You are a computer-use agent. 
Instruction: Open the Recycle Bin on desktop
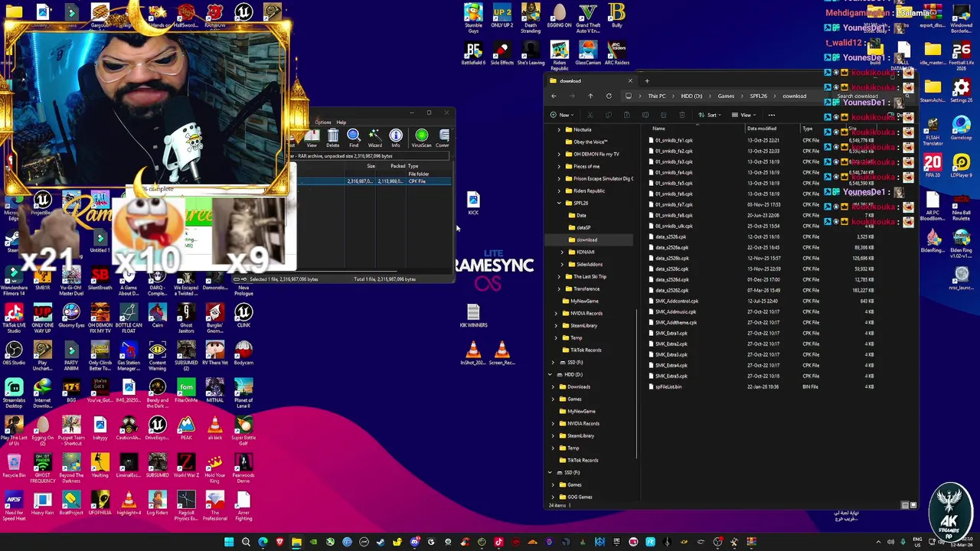(14, 466)
